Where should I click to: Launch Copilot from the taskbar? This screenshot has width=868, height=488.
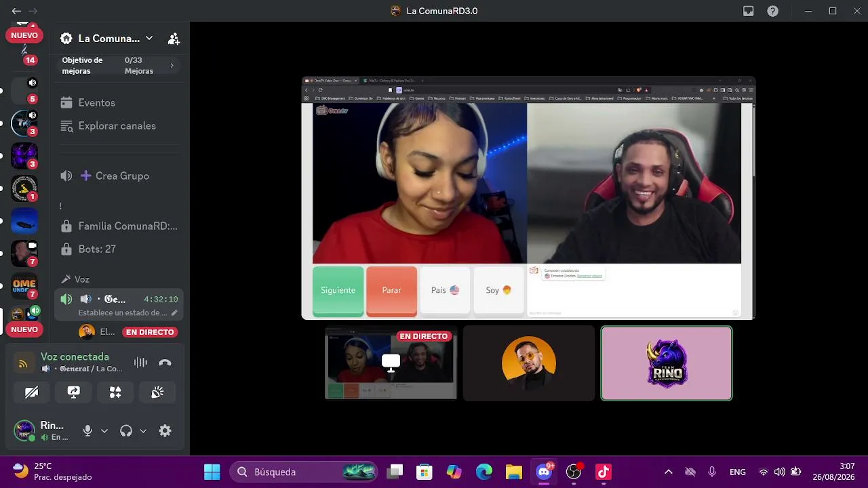tap(454, 472)
